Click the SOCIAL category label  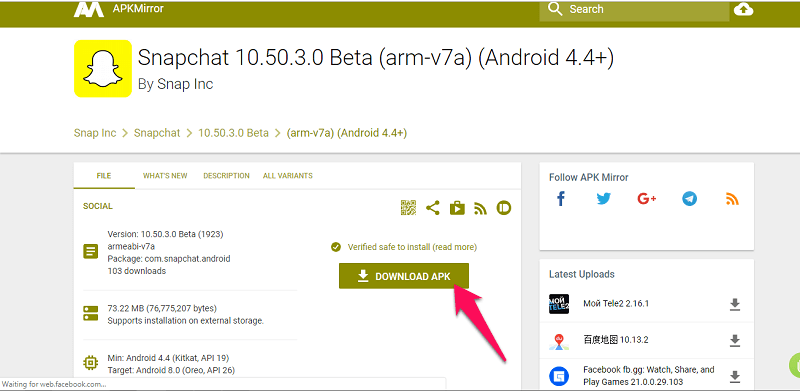(98, 206)
